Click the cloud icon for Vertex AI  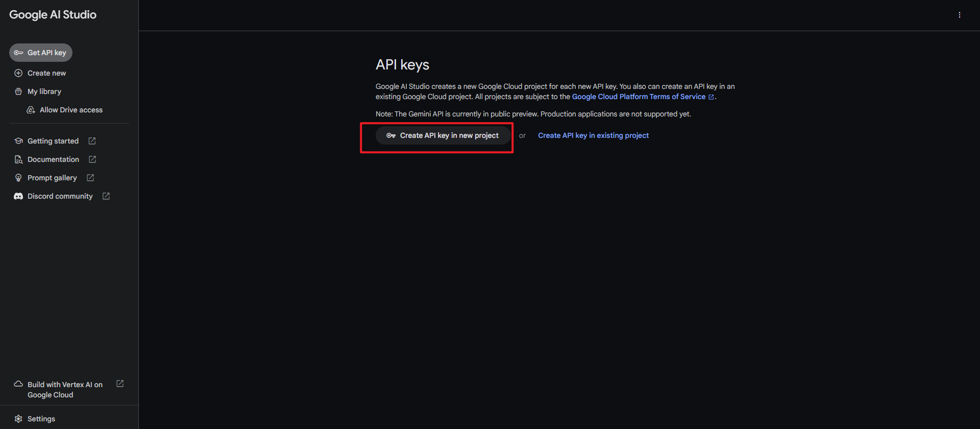[x=18, y=384]
